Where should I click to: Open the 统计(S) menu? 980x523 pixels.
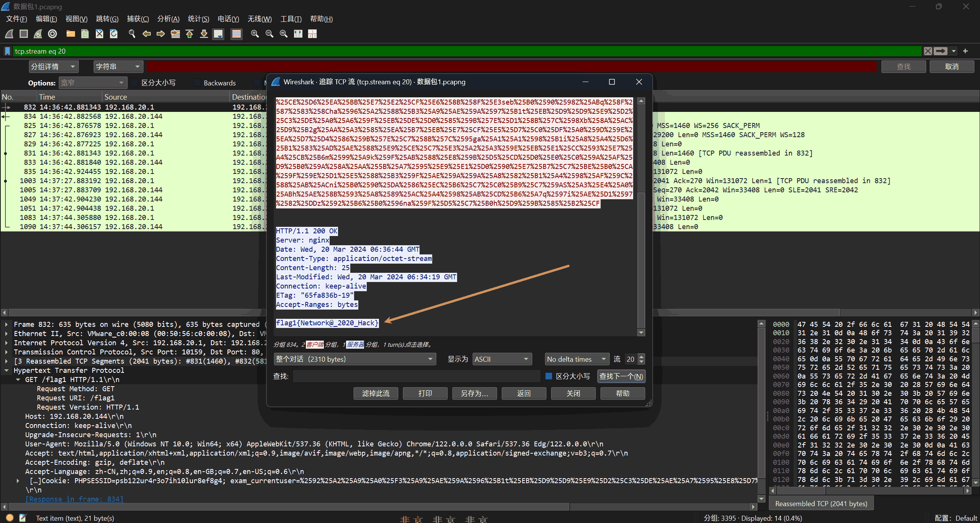198,19
